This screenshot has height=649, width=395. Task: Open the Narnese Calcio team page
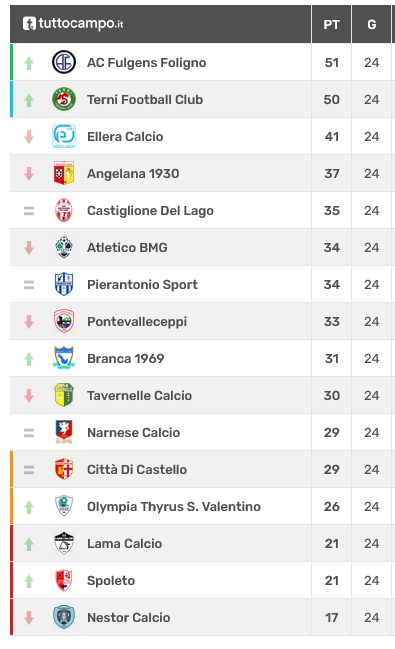(133, 433)
